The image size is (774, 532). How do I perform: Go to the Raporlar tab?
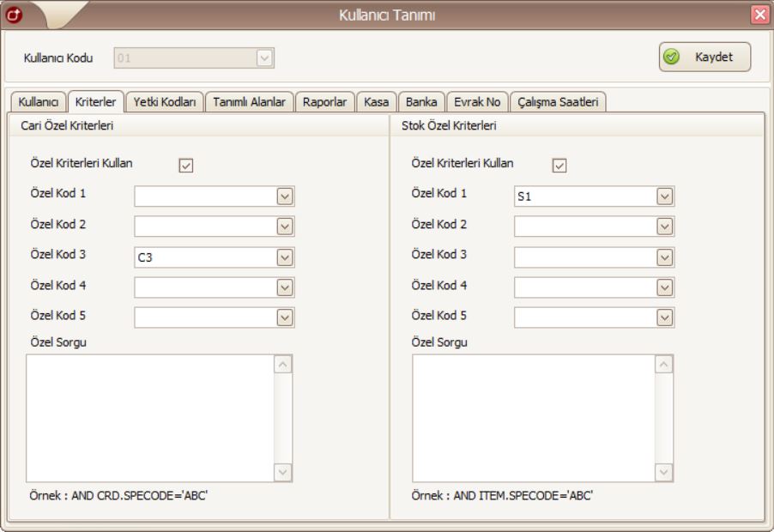pyautogui.click(x=325, y=102)
